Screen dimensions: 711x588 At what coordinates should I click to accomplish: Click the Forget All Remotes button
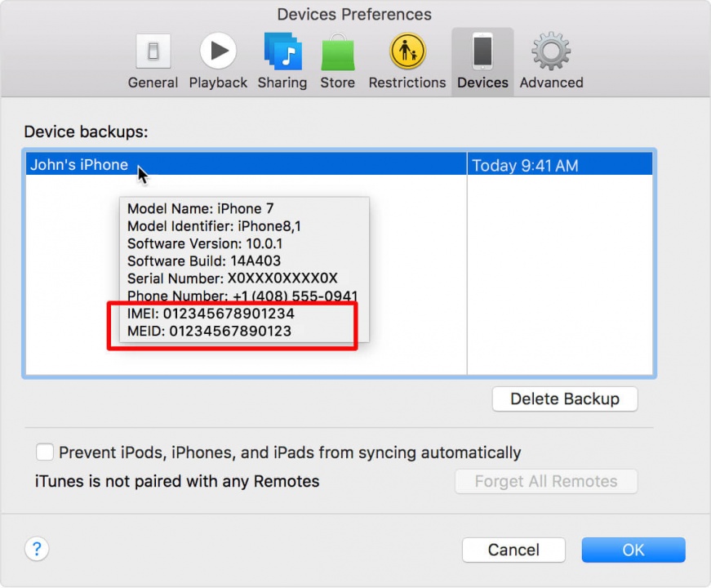(x=546, y=481)
